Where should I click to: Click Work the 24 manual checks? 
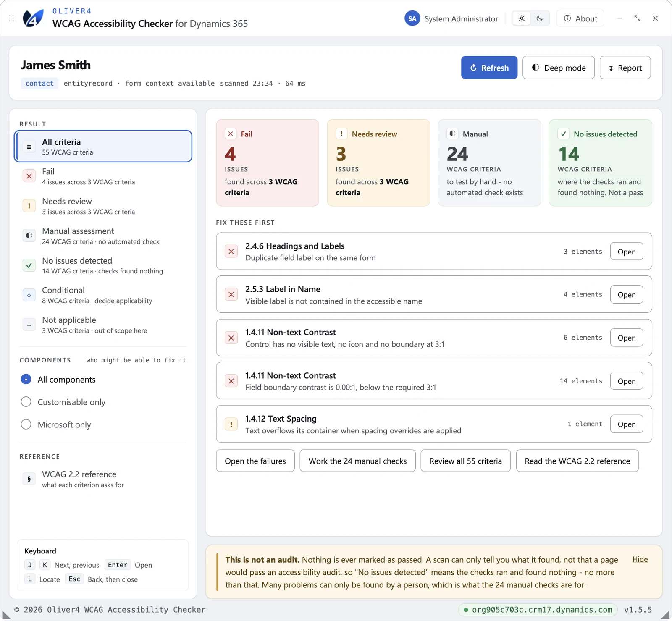point(357,461)
